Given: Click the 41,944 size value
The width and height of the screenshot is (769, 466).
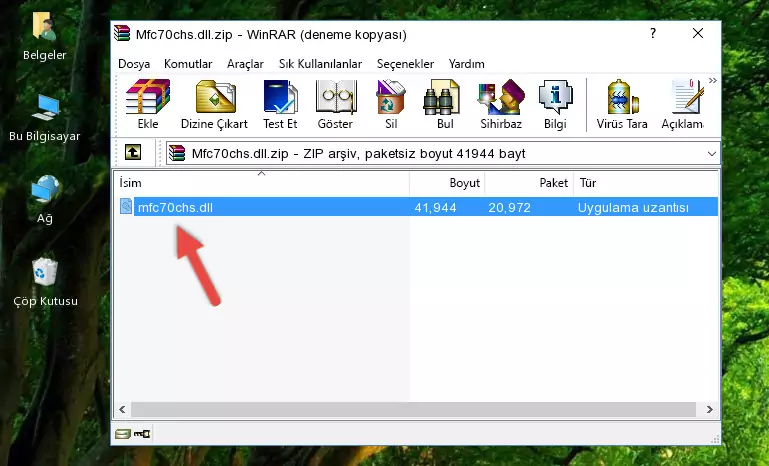Looking at the screenshot, I should 436,207.
